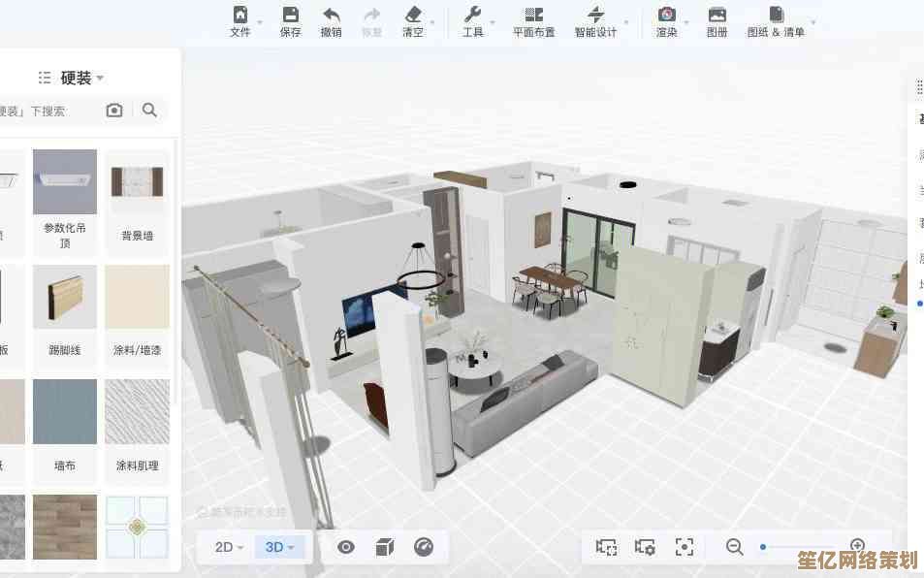
Task: Click the focus/fit-to-view icon in bottom bar
Action: [x=685, y=547]
